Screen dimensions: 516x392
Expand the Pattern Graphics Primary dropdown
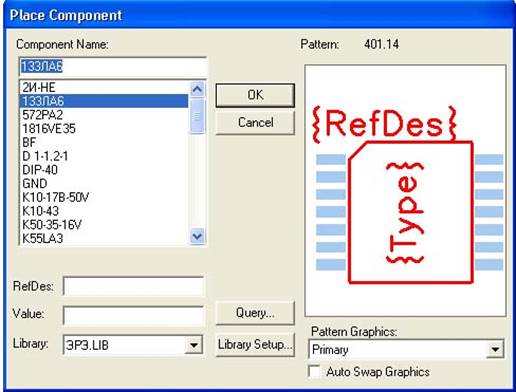click(x=495, y=349)
